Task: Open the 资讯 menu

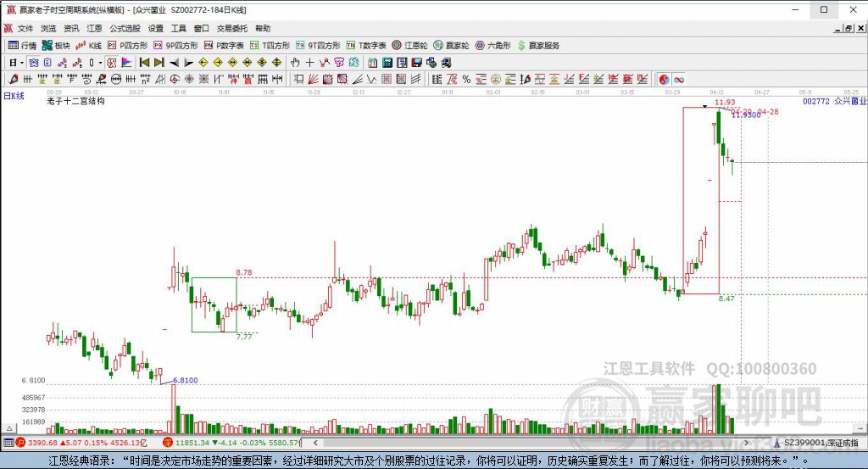Action: (x=71, y=28)
